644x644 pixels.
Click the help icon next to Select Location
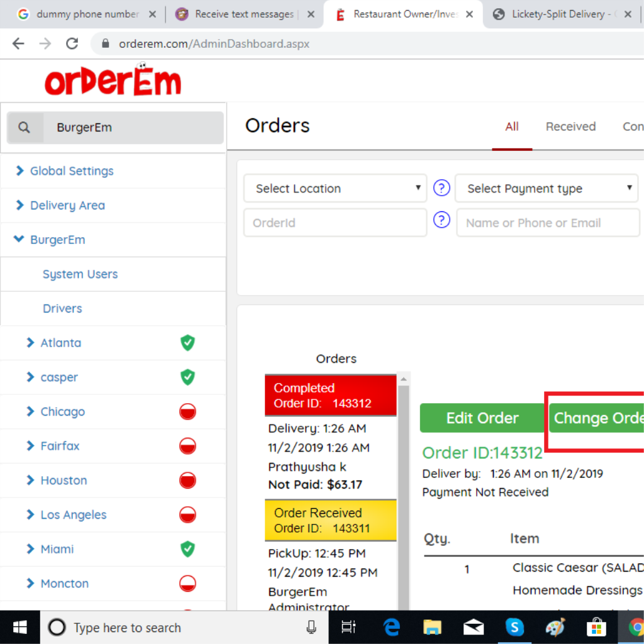tap(442, 188)
